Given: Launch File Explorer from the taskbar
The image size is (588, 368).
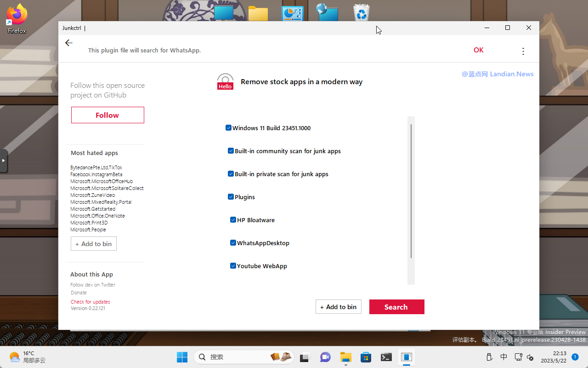Looking at the screenshot, I should [345, 357].
